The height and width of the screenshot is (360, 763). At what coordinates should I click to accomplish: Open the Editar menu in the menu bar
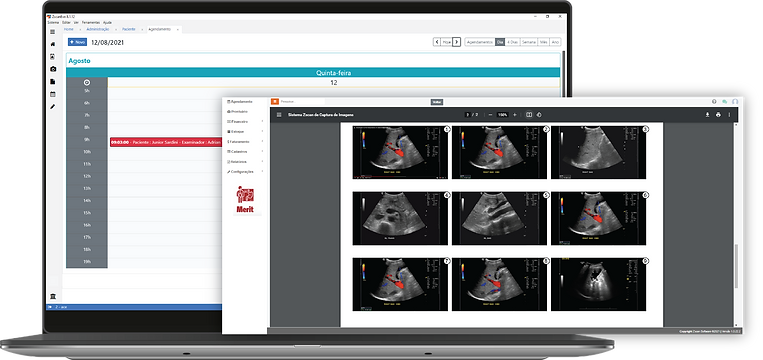click(67, 22)
